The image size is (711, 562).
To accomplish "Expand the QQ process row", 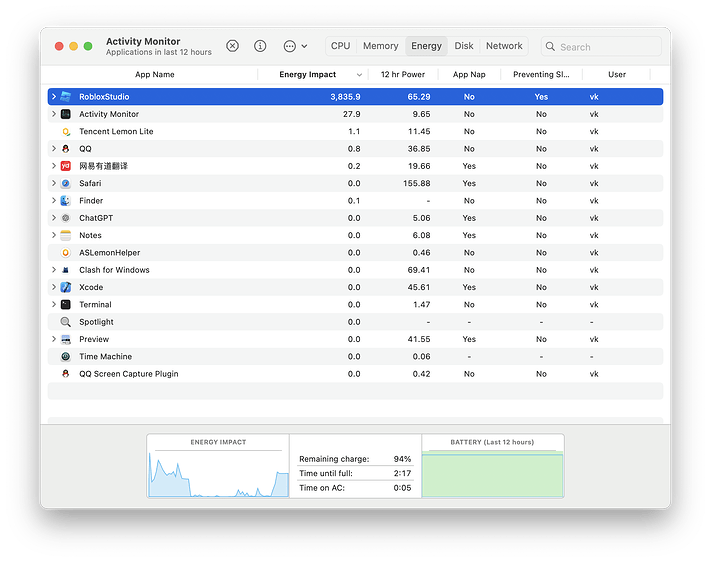I will pos(54,149).
